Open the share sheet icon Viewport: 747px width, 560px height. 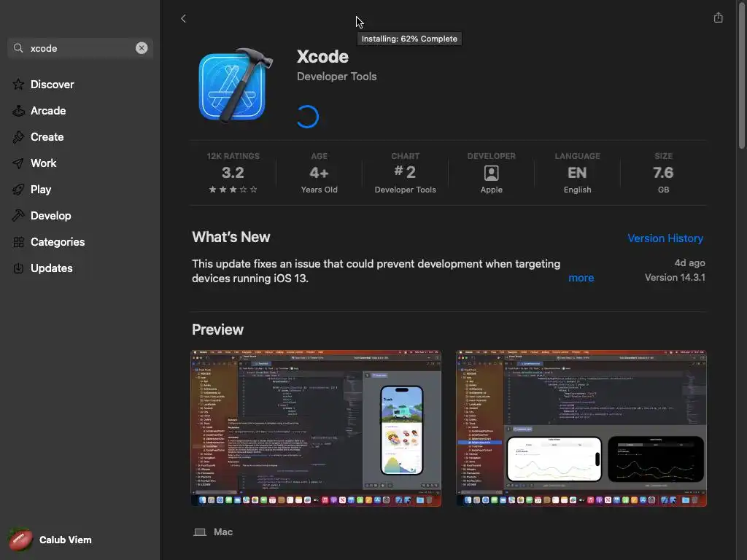pos(718,17)
